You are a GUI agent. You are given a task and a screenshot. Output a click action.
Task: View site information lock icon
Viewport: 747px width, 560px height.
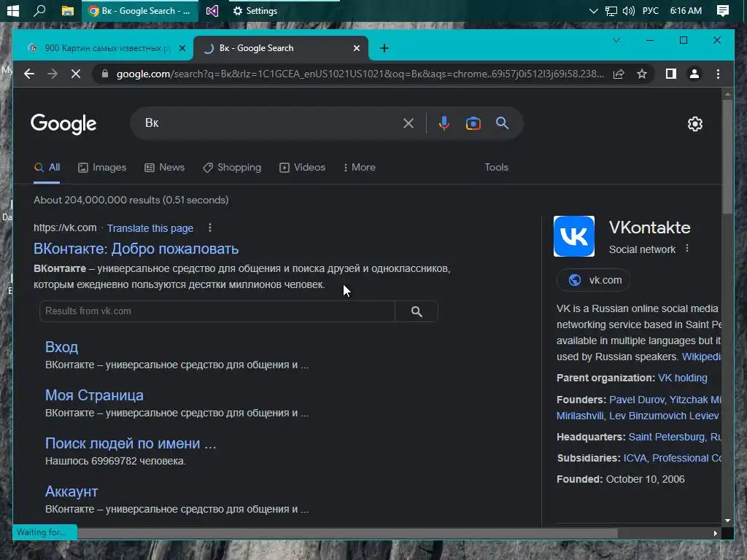[105, 74]
